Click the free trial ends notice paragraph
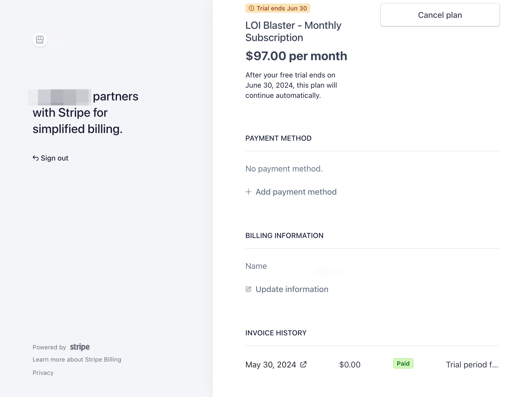Viewport: 532px width, 397px height. (x=291, y=85)
